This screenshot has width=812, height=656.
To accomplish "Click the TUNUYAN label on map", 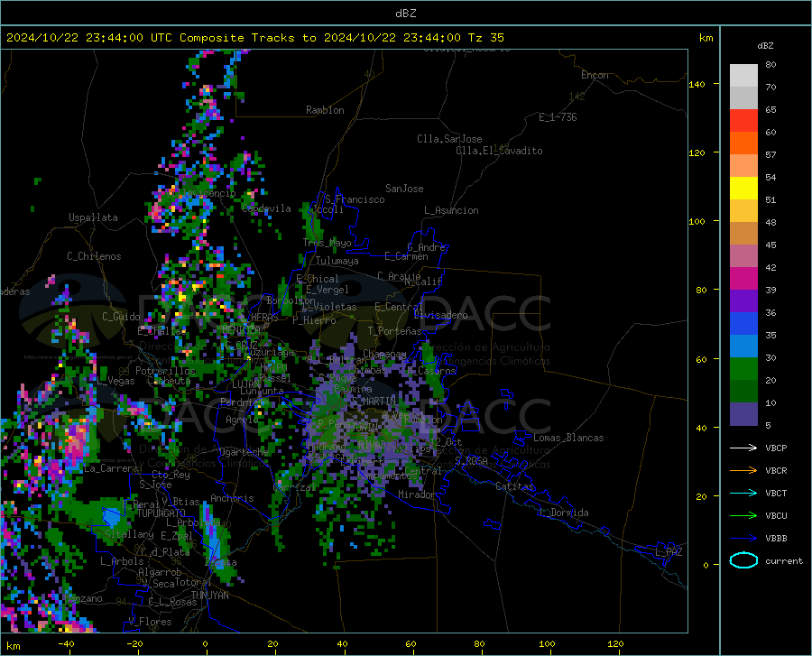I will (209, 596).
